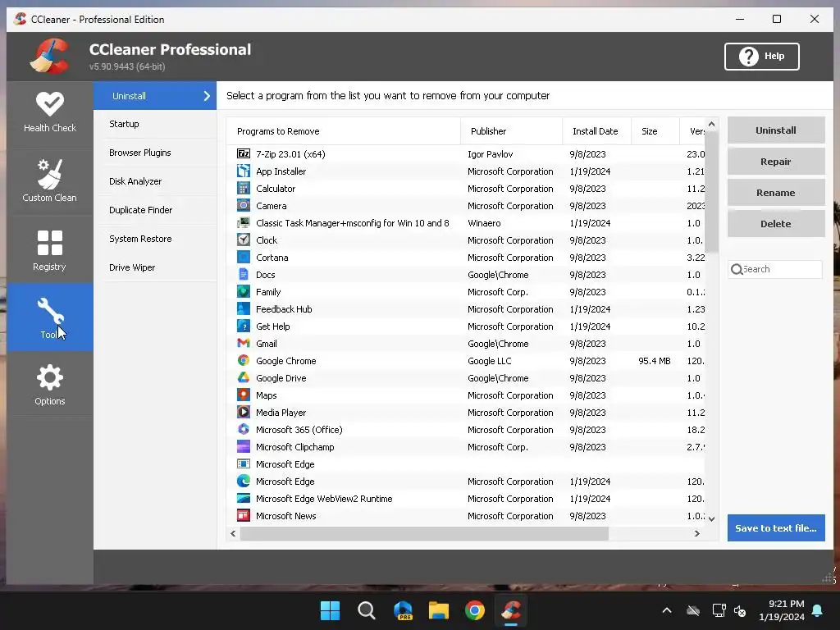Click the Microsoft News icon
The height and width of the screenshot is (630, 840).
pyautogui.click(x=243, y=515)
